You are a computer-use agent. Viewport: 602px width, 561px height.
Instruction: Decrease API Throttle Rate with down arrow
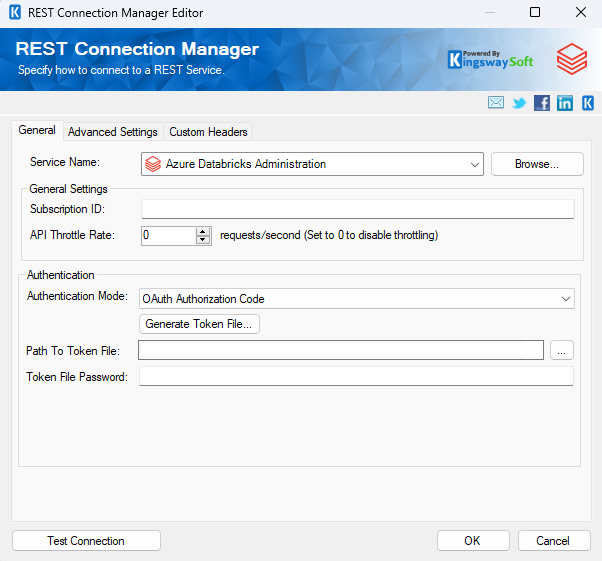pyautogui.click(x=203, y=240)
